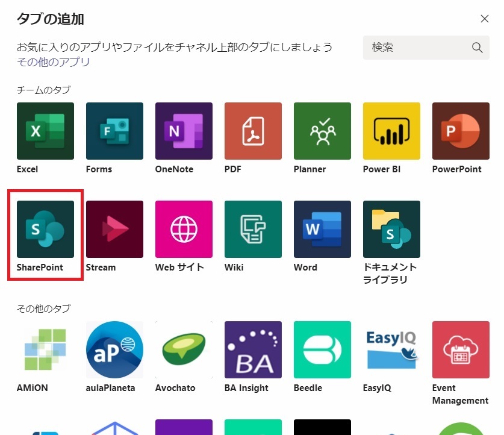504x435 pixels.
Task: Select the Power BI tile
Action: point(391,131)
